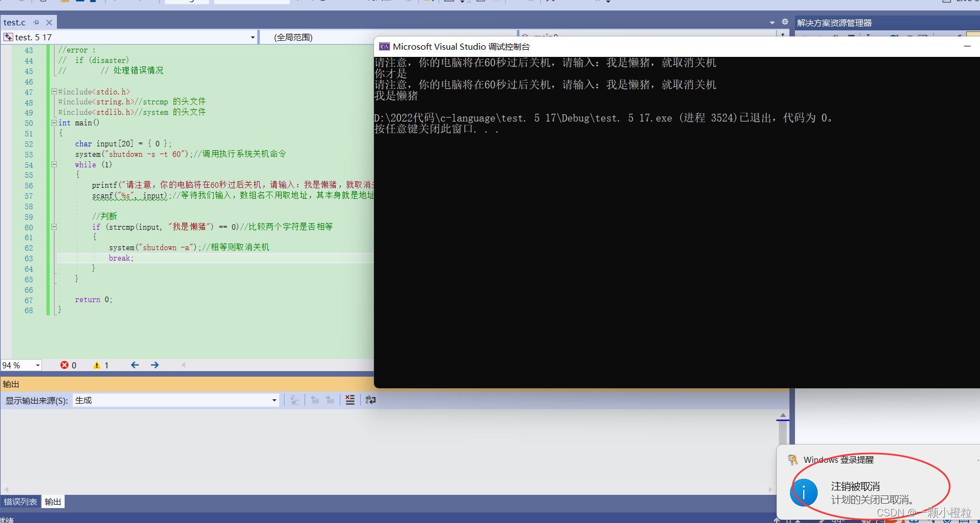Click the console text 你才是

click(391, 73)
